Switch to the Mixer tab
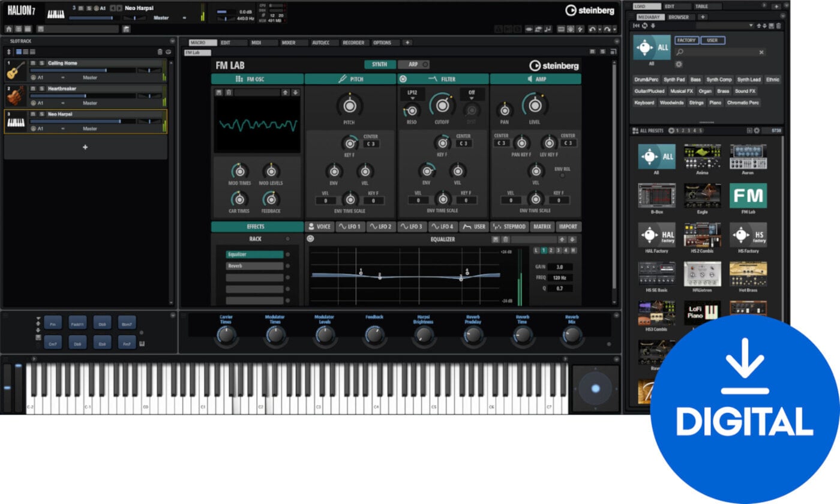Viewport: 840px width, 504px height. (289, 43)
